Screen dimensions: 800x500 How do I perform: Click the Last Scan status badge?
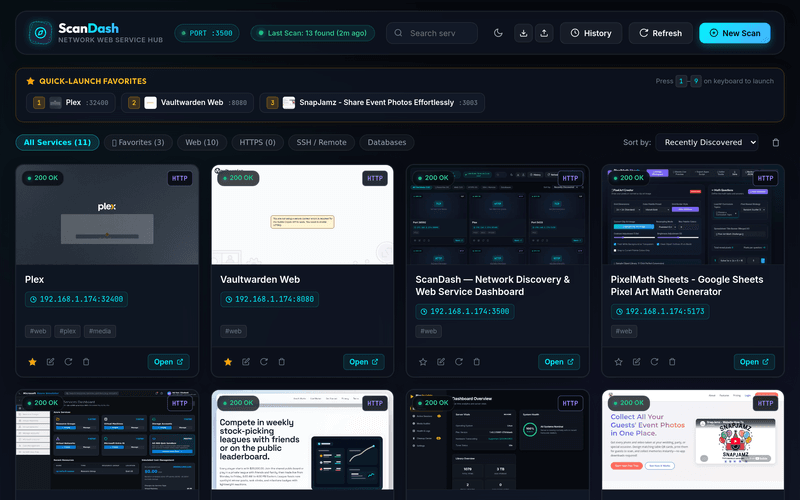coord(312,33)
